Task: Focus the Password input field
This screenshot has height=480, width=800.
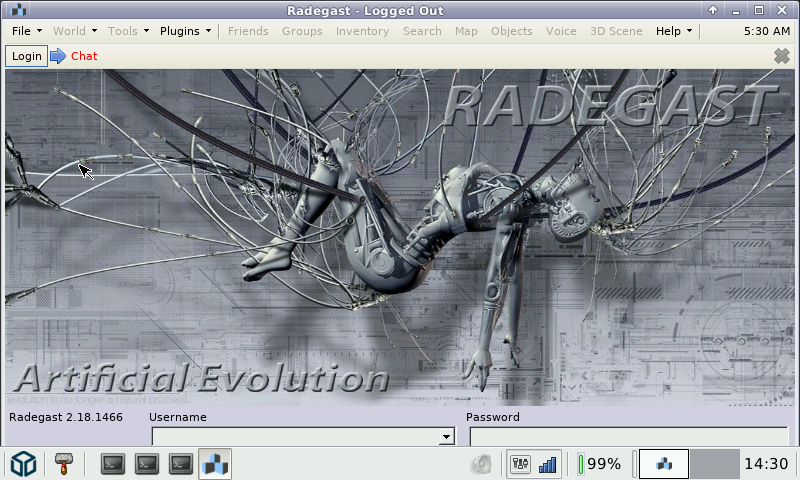Action: pyautogui.click(x=629, y=437)
